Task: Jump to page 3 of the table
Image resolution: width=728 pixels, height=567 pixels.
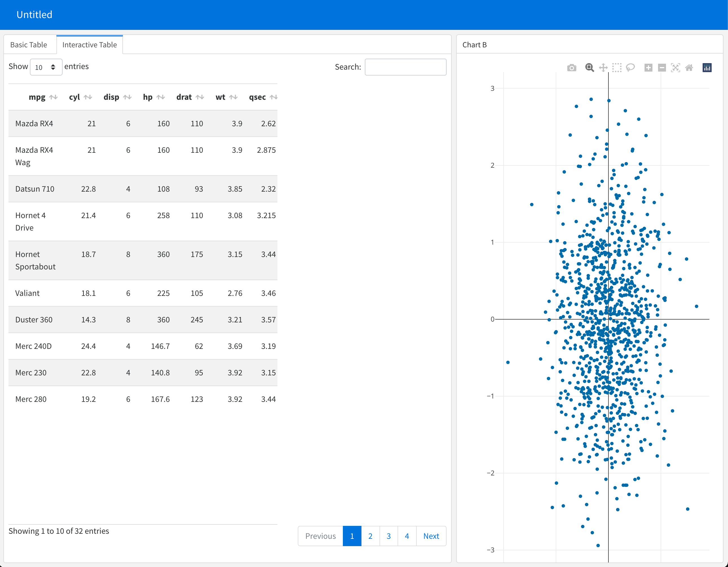Action: click(388, 536)
